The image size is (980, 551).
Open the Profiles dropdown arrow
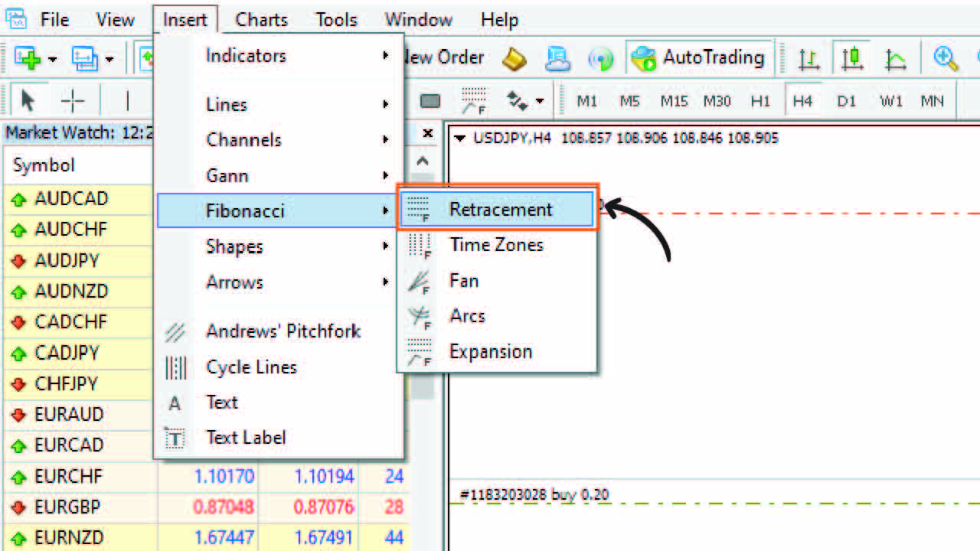[109, 59]
